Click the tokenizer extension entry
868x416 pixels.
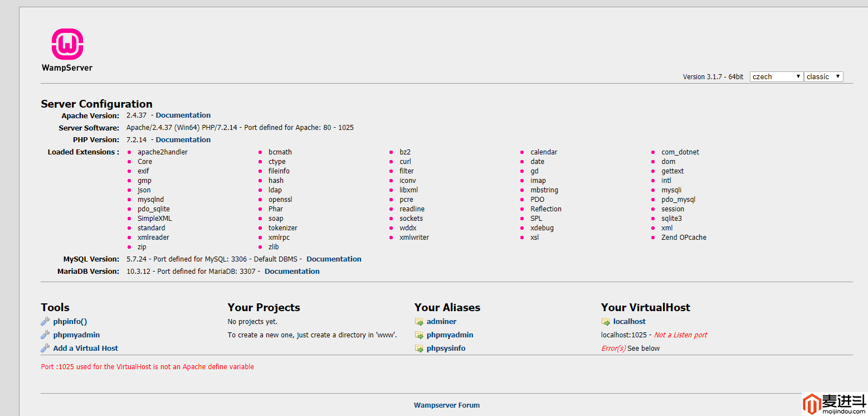[x=283, y=228]
